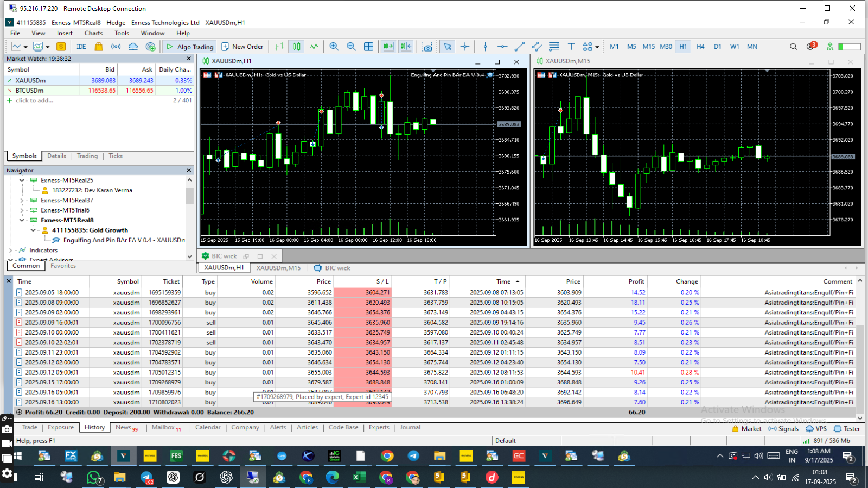Open the Tools menu
The width and height of the screenshot is (868, 488).
(122, 33)
